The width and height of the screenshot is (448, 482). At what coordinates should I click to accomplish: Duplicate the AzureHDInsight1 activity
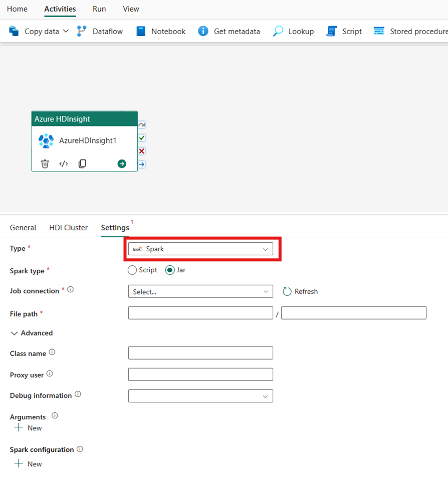tap(82, 164)
